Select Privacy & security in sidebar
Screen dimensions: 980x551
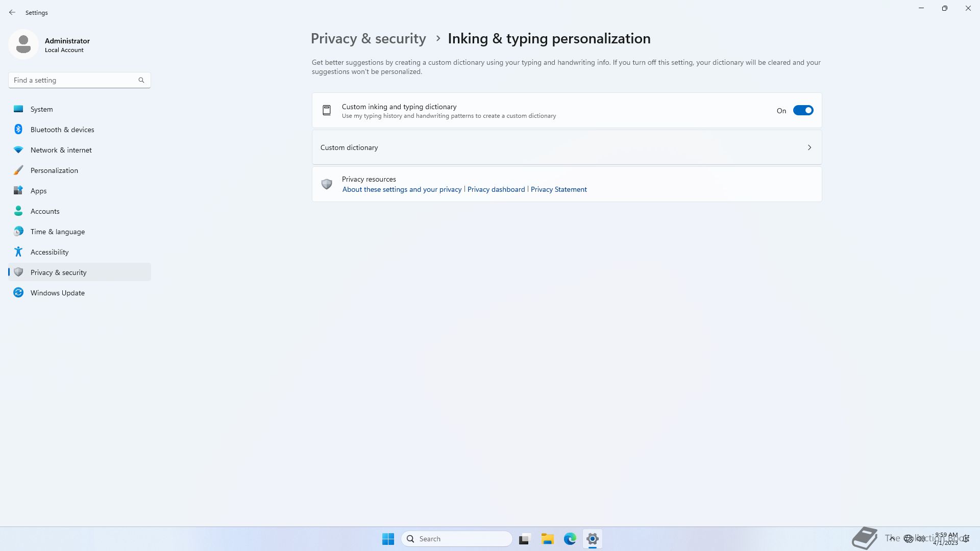coord(58,272)
